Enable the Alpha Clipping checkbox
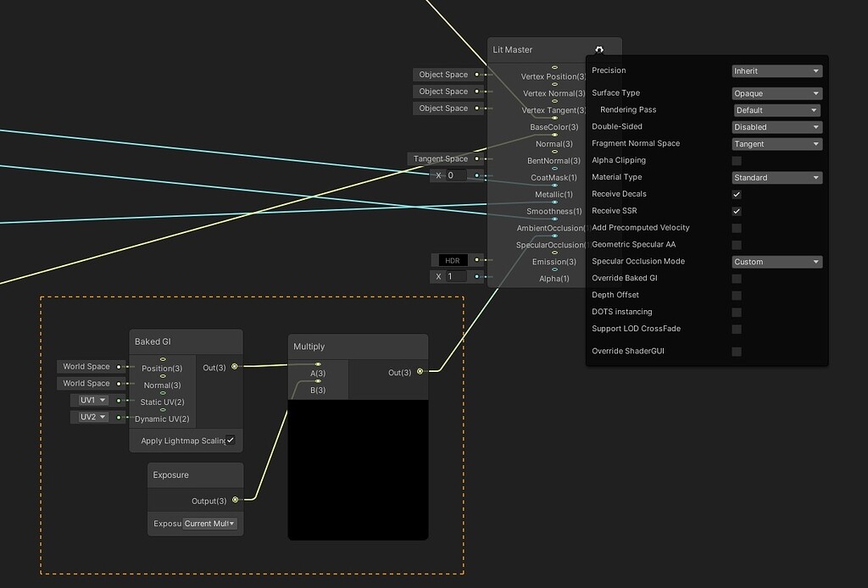 click(x=736, y=160)
